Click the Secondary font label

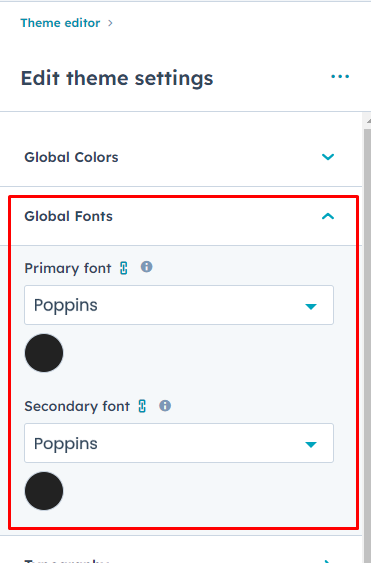77,406
